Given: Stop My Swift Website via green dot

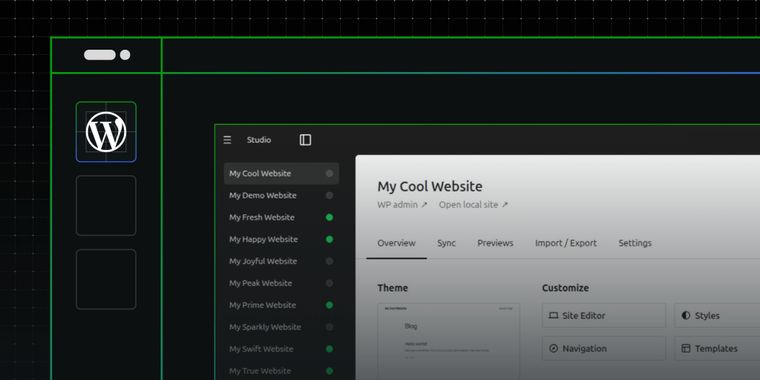Looking at the screenshot, I should tap(330, 348).
